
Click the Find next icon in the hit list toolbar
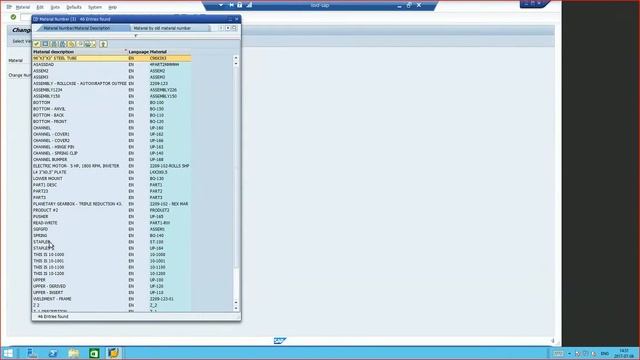[62, 44]
